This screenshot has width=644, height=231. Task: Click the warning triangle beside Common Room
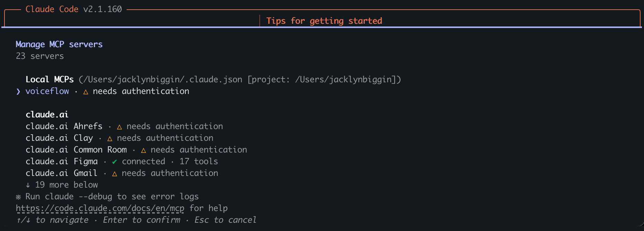[x=143, y=150]
